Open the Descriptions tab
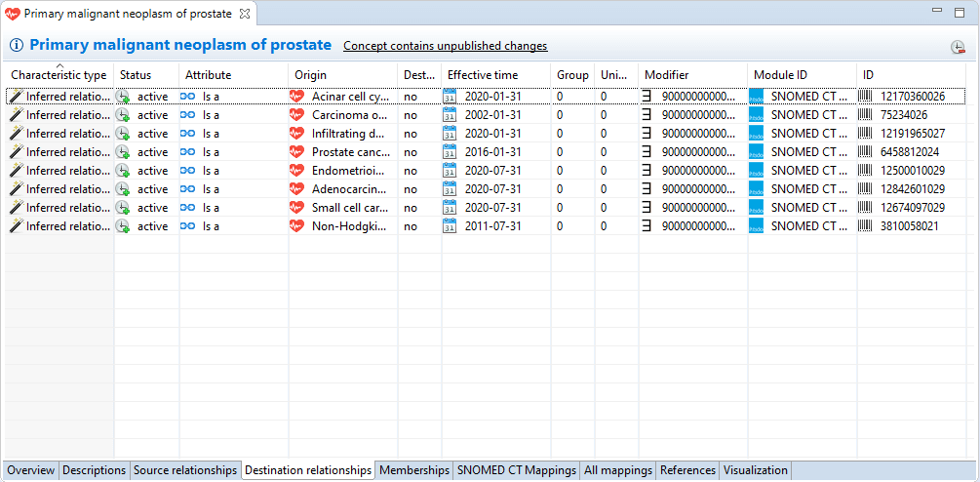980x482 pixels. [95, 470]
